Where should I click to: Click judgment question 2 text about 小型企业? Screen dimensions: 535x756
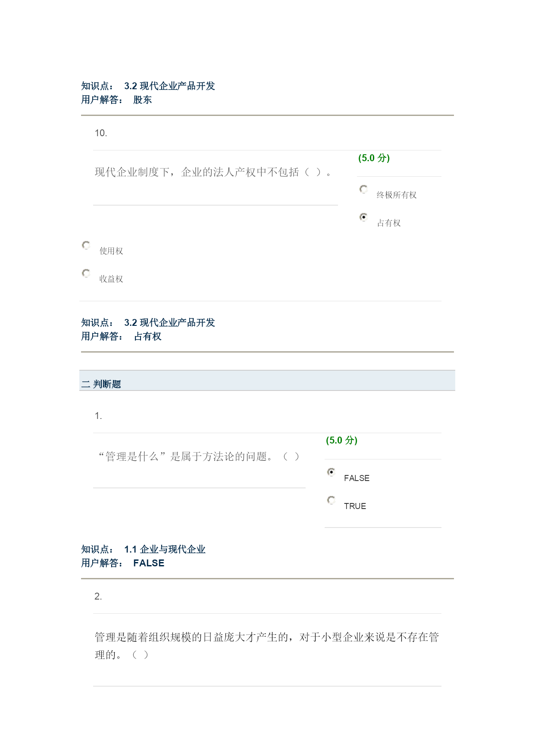coord(267,646)
